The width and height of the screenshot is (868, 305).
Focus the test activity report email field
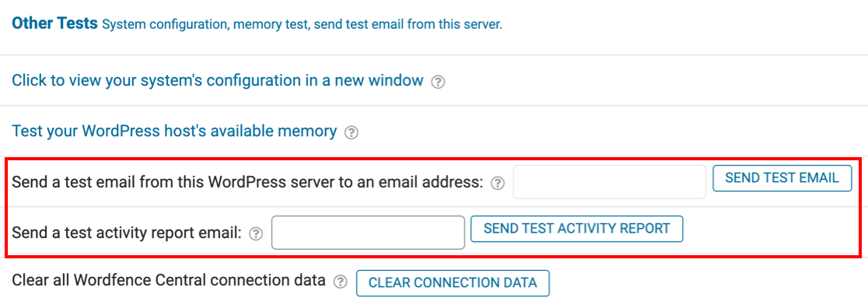[x=368, y=233]
